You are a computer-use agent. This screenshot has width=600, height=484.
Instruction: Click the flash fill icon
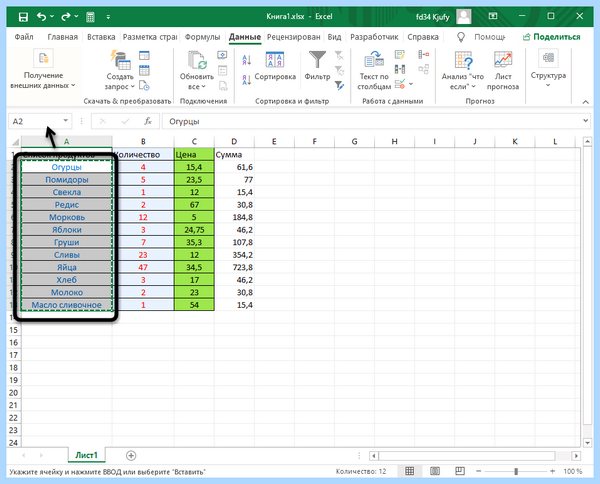tap(400, 55)
